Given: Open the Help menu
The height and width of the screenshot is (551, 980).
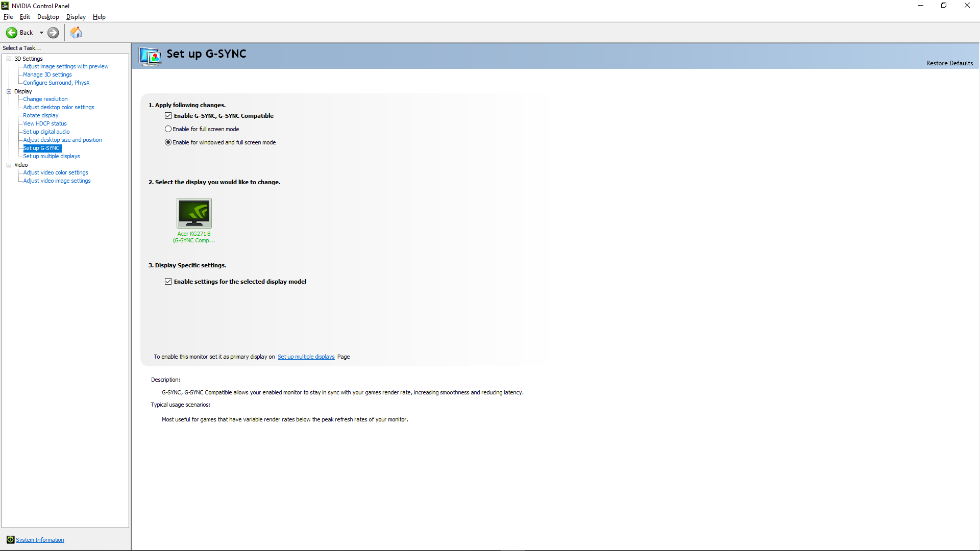Looking at the screenshot, I should point(99,17).
